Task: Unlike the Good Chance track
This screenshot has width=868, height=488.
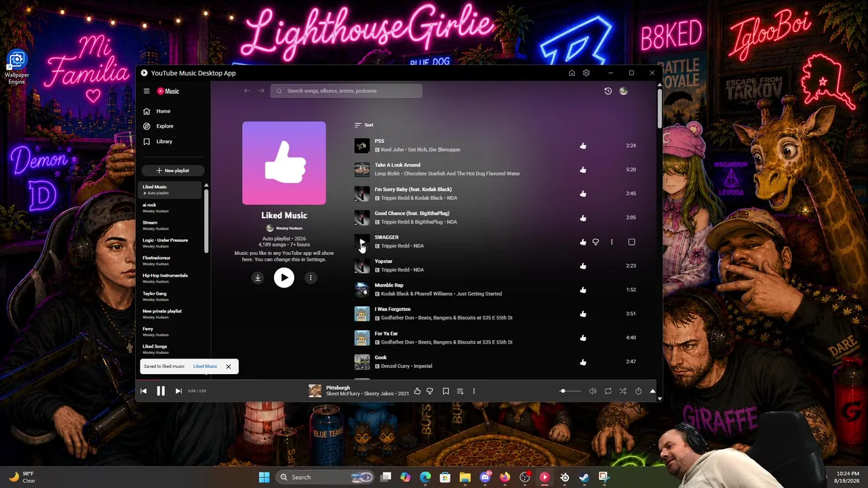Action: point(583,218)
